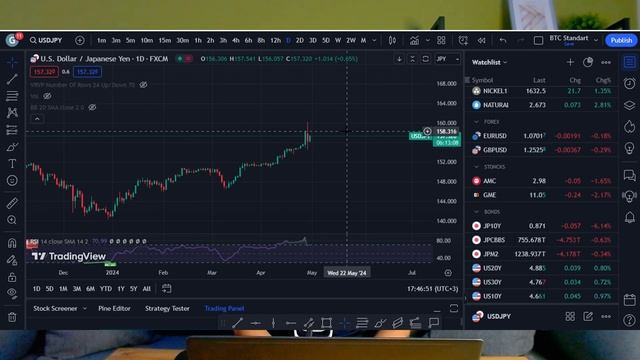Collapse the STOCKS watchlist section
The image size is (640, 360).
(x=476, y=167)
